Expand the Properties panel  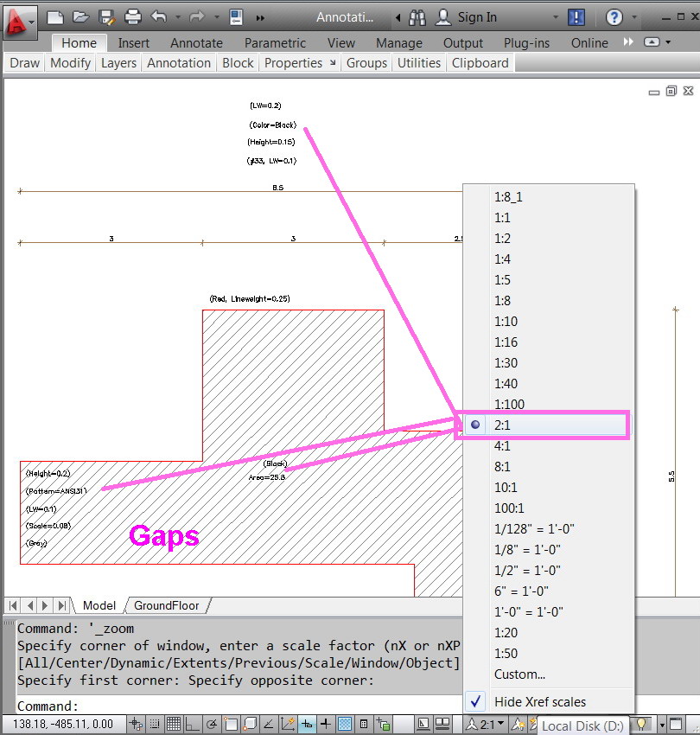pos(333,62)
